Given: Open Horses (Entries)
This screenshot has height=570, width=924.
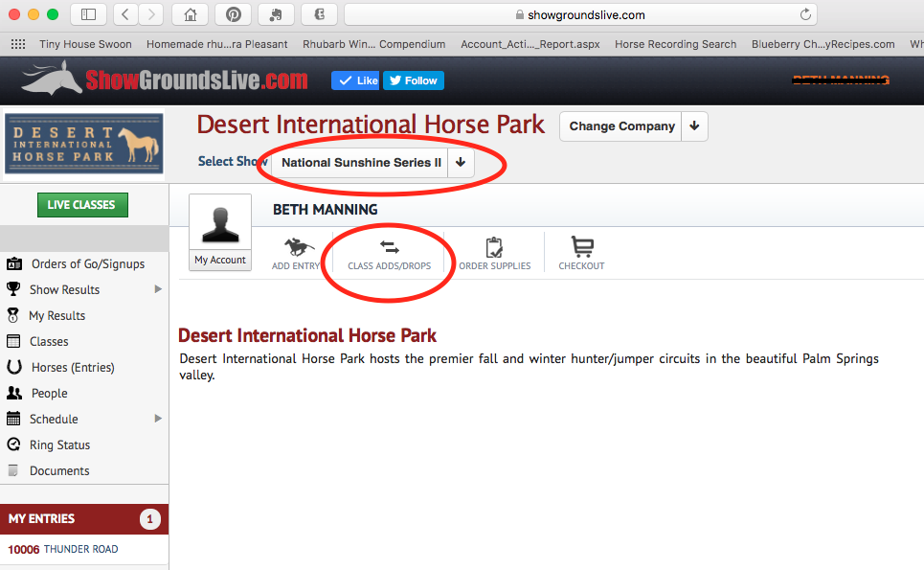Looking at the screenshot, I should pos(73,368).
